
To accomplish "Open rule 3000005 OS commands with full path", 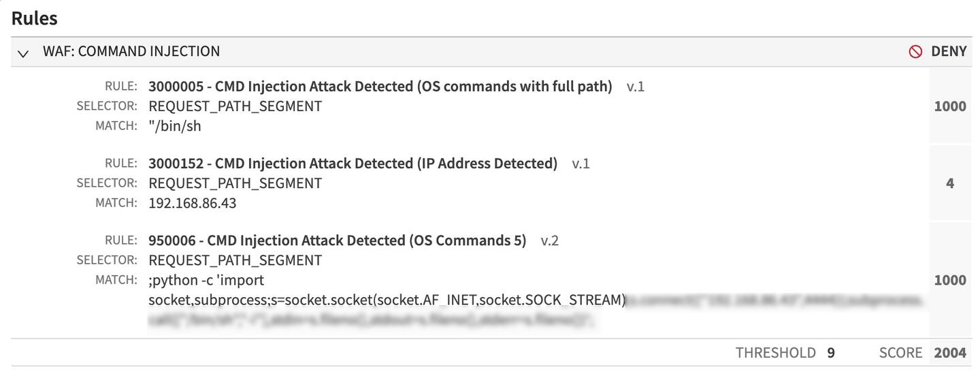I will 380,87.
